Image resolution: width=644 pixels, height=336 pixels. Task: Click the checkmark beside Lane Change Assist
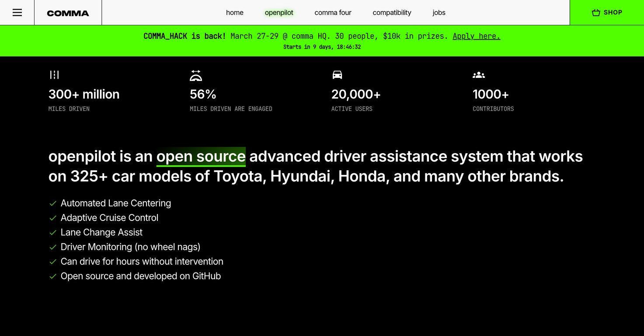point(53,232)
